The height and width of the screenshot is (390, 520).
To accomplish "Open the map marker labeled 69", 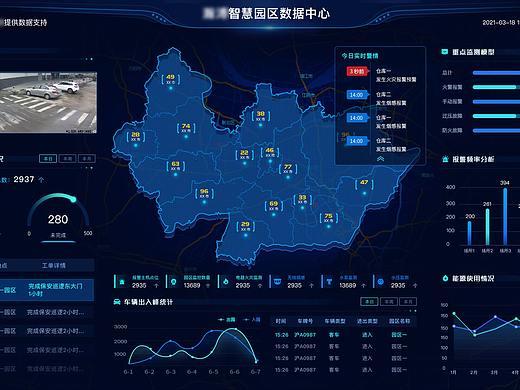I will 273,206.
